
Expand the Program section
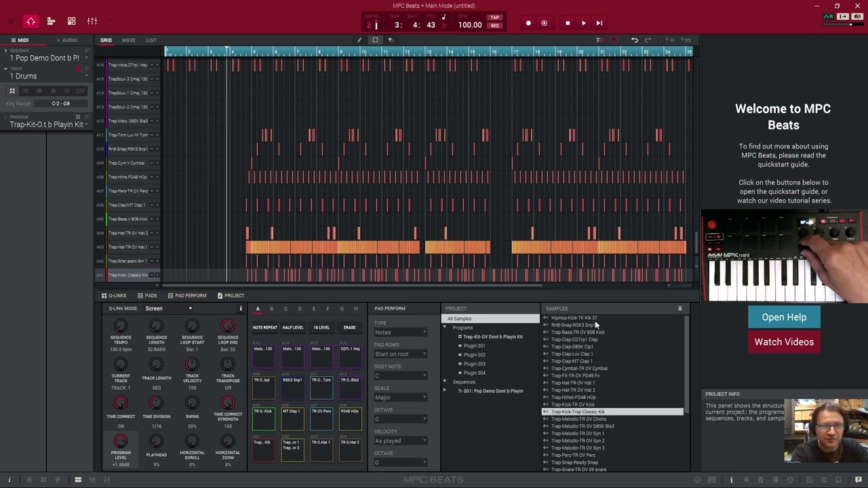pos(5,117)
